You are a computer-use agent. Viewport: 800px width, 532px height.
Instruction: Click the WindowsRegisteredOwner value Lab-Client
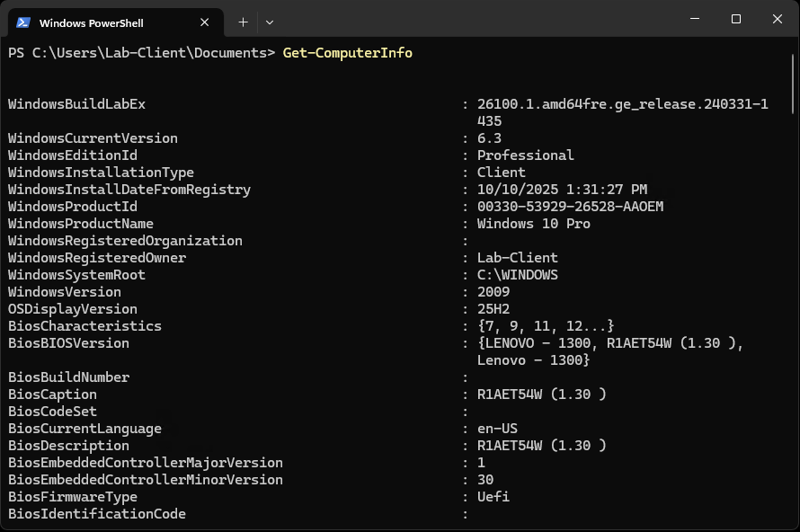[512, 257]
